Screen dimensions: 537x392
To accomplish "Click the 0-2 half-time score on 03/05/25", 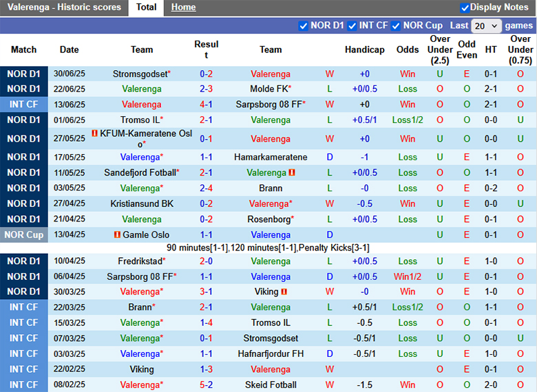I will point(491,188).
